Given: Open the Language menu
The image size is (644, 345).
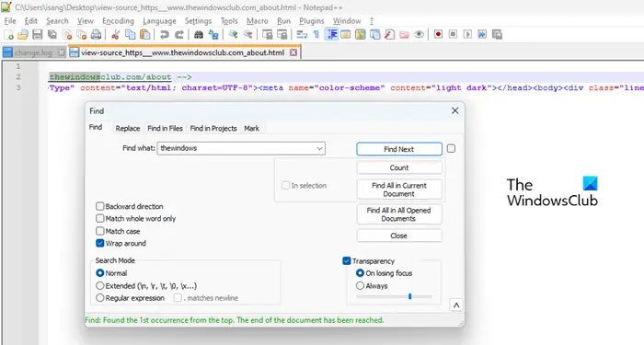Looking at the screenshot, I should pyautogui.click(x=159, y=21).
